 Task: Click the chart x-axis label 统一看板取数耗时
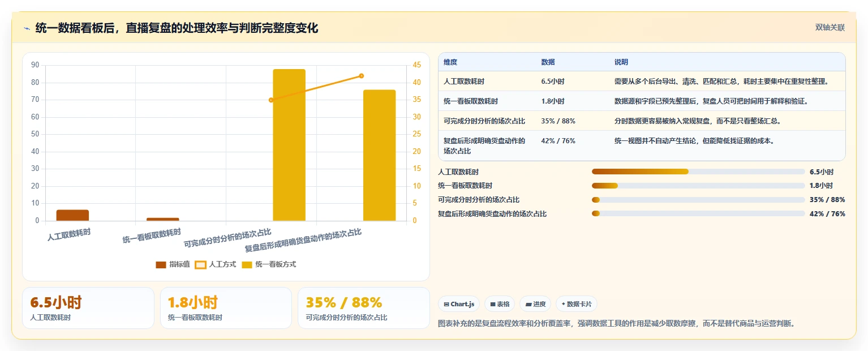coord(152,236)
